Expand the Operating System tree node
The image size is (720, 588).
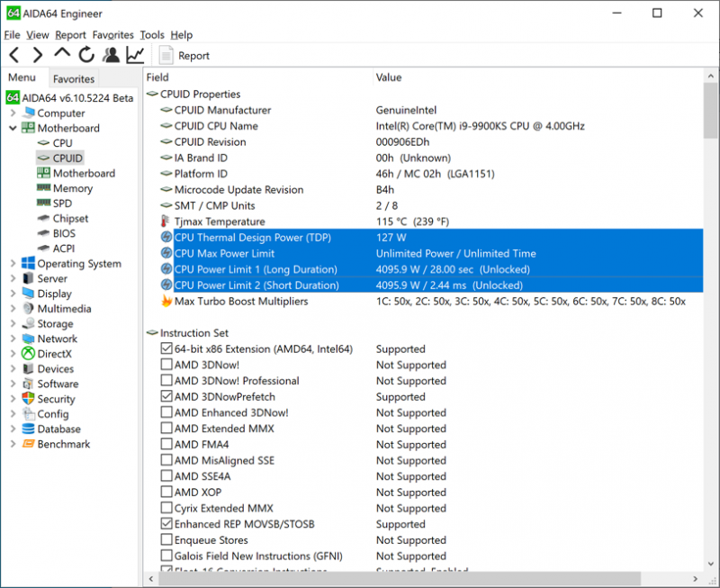tap(13, 263)
